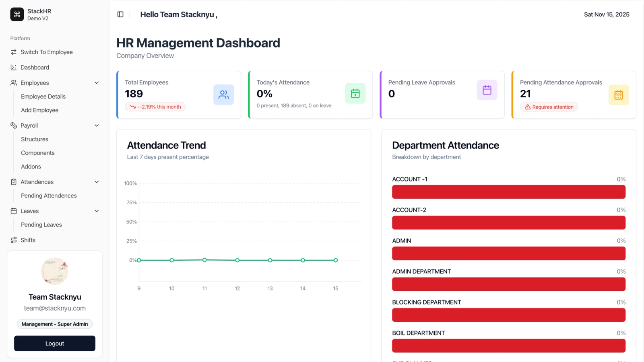Click the Management - Super Admin badge

pyautogui.click(x=55, y=324)
